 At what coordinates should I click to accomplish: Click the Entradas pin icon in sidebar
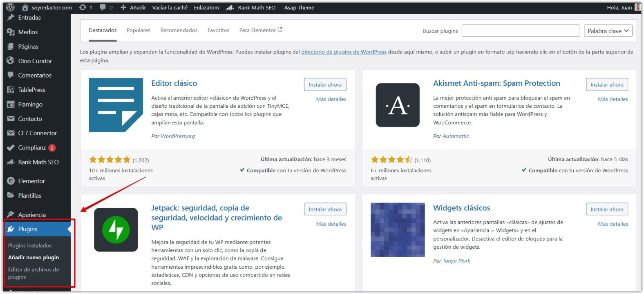(x=11, y=18)
